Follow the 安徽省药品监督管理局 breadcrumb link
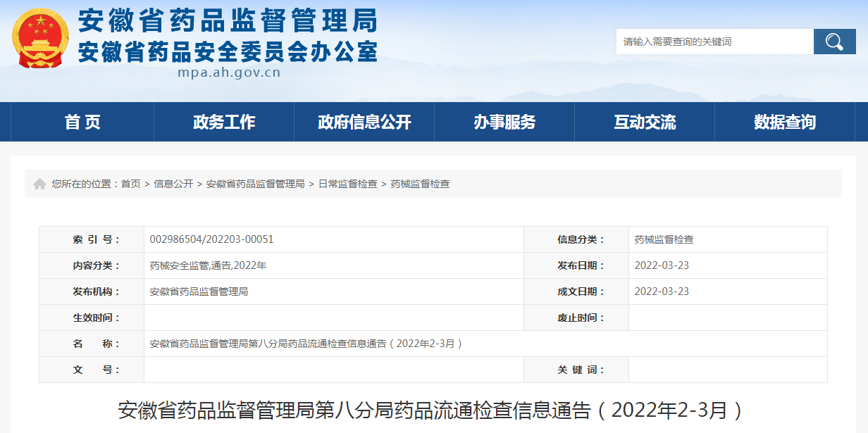This screenshot has height=433, width=868. [255, 184]
